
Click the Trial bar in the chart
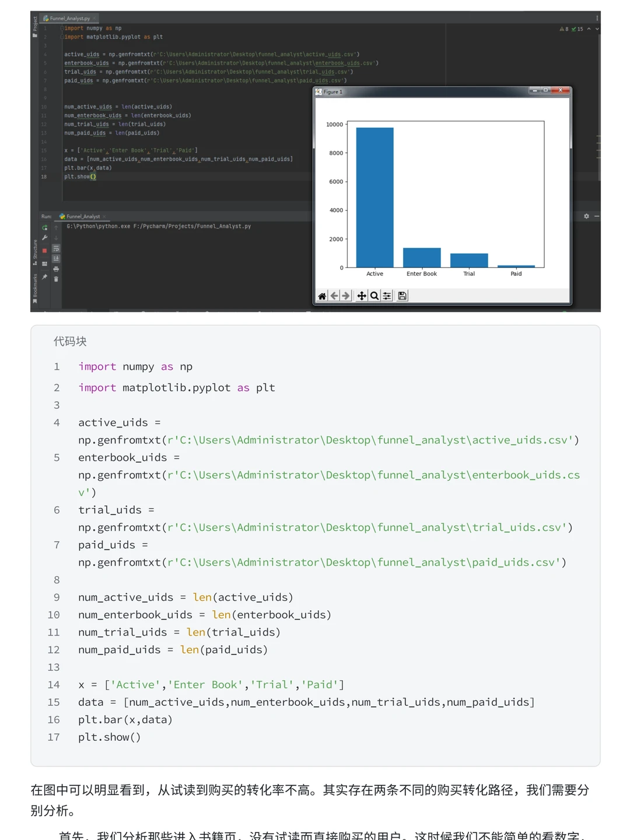tap(469, 261)
